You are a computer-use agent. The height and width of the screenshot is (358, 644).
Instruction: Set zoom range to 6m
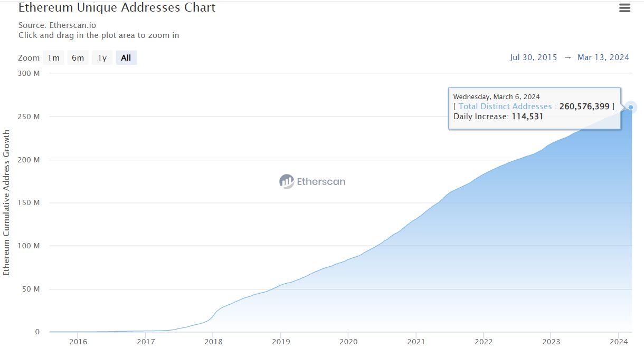78,57
